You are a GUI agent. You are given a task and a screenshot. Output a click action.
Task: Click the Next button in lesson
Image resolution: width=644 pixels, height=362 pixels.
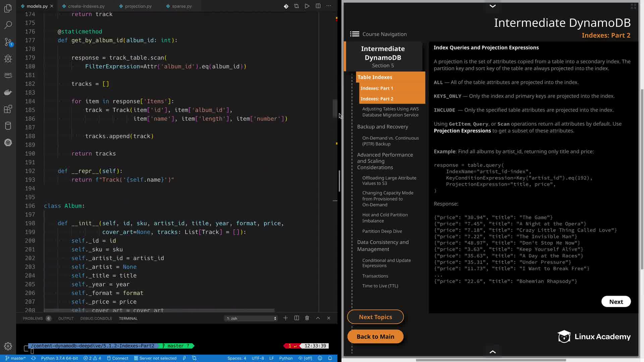coord(616,302)
